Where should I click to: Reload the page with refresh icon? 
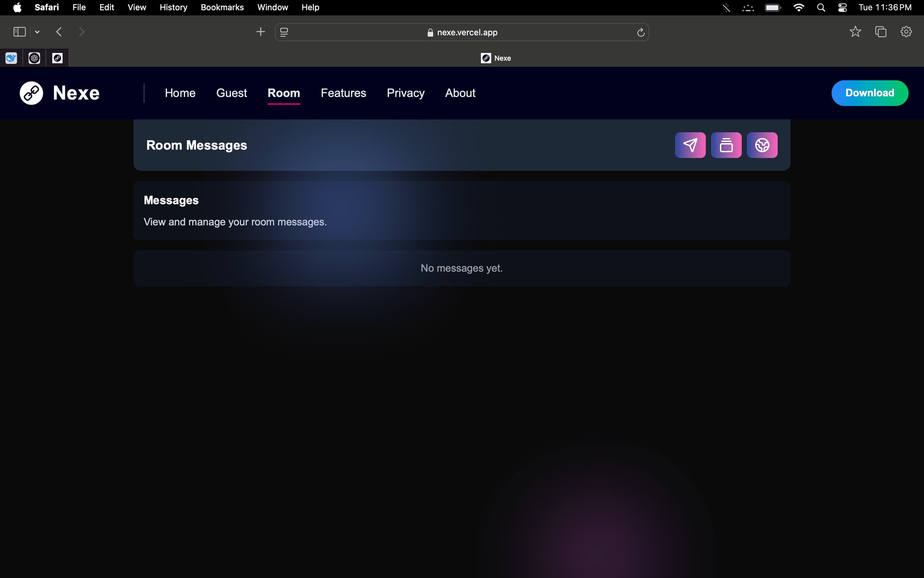coord(641,32)
